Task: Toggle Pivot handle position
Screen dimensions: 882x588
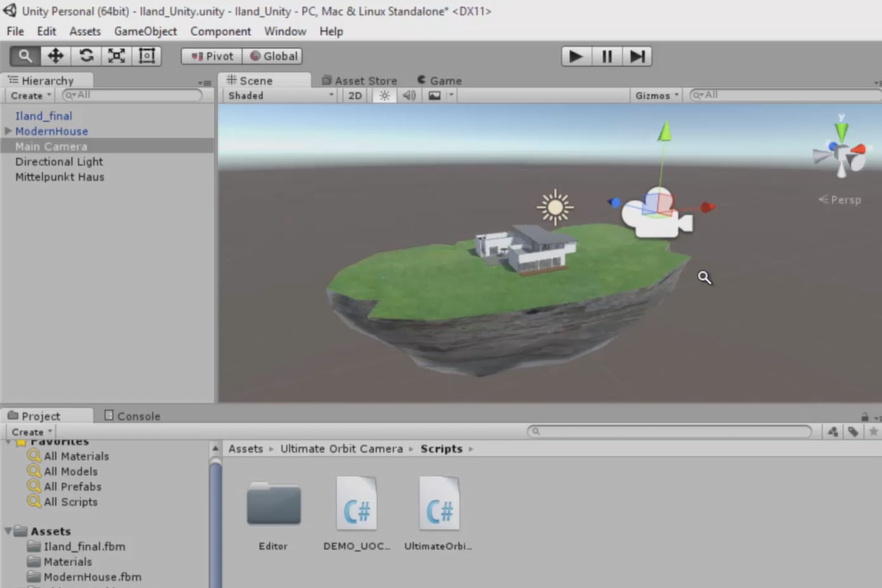Action: tap(211, 56)
